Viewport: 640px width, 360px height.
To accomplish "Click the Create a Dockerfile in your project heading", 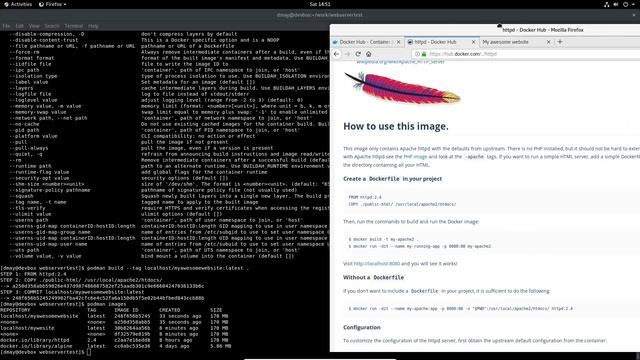I will click(392, 179).
